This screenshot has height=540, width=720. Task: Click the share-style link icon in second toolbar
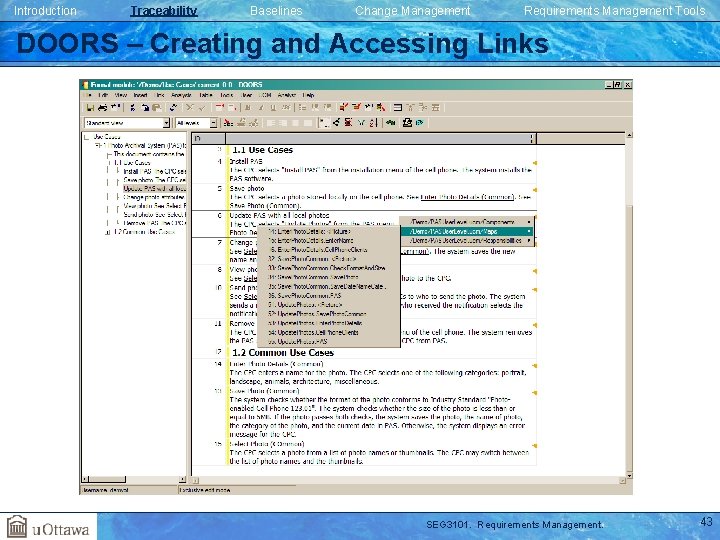336,123
